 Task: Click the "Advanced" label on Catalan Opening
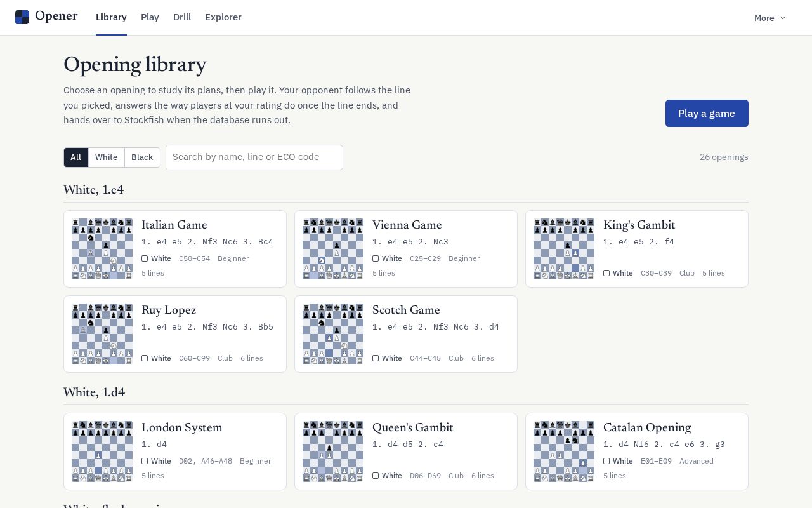[697, 461]
